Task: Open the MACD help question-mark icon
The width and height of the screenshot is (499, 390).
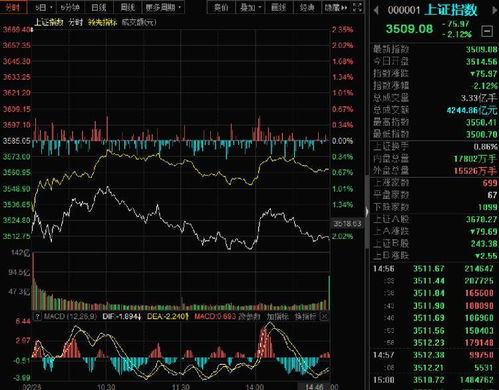Action: tap(38, 316)
